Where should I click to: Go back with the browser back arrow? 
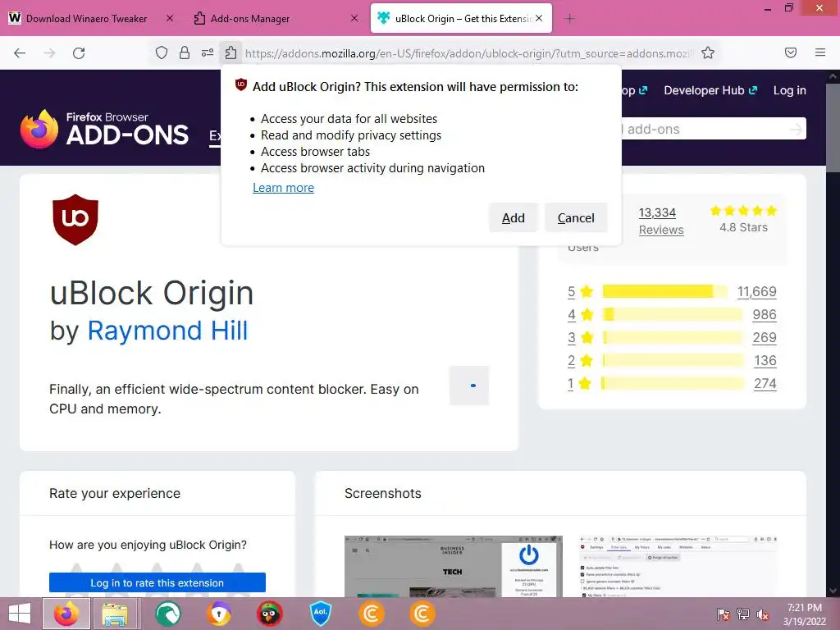[20, 53]
